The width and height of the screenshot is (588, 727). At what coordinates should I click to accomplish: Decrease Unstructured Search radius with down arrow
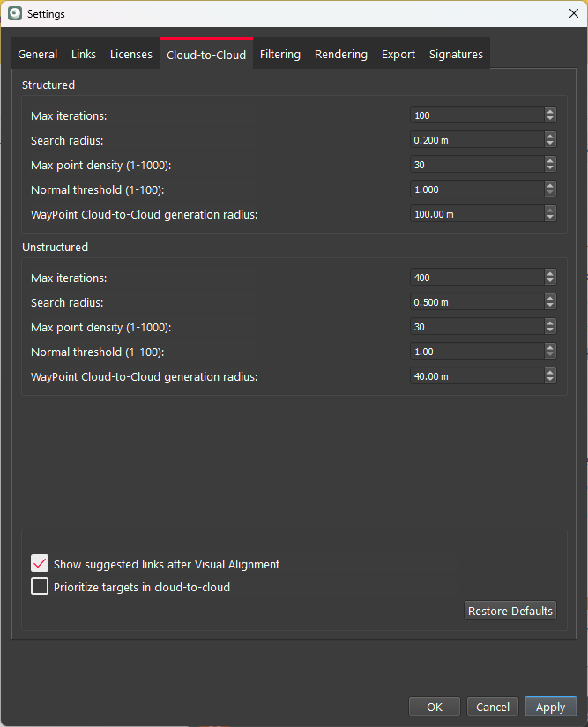click(x=550, y=305)
